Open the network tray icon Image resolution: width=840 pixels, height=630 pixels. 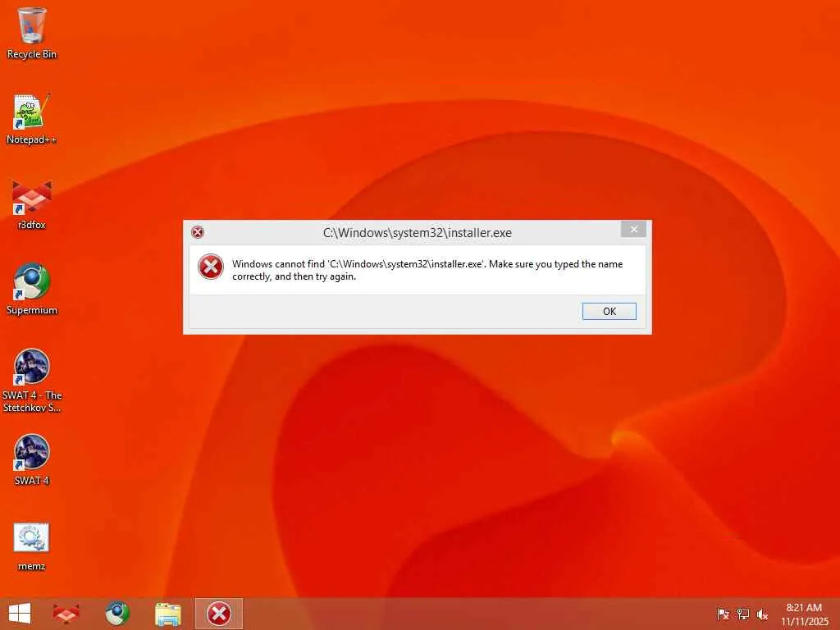click(742, 614)
